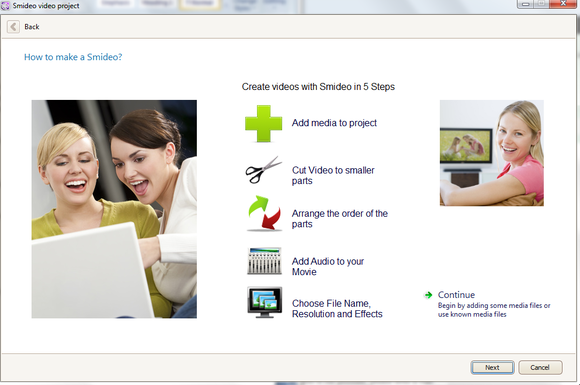This screenshot has width=580, height=385.
Task: Click the Cancel button
Action: pyautogui.click(x=540, y=367)
